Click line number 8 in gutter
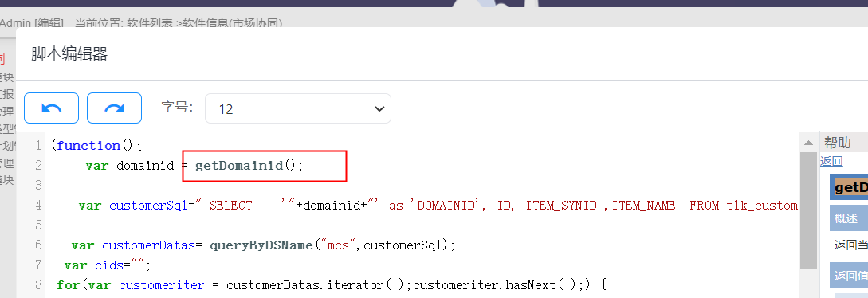Viewport: 868px width, 298px height. (37, 285)
